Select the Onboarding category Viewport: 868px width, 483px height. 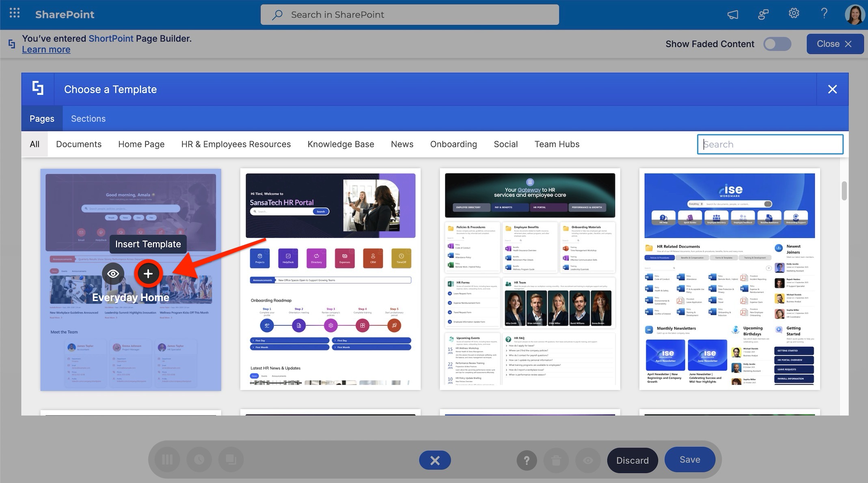[453, 144]
